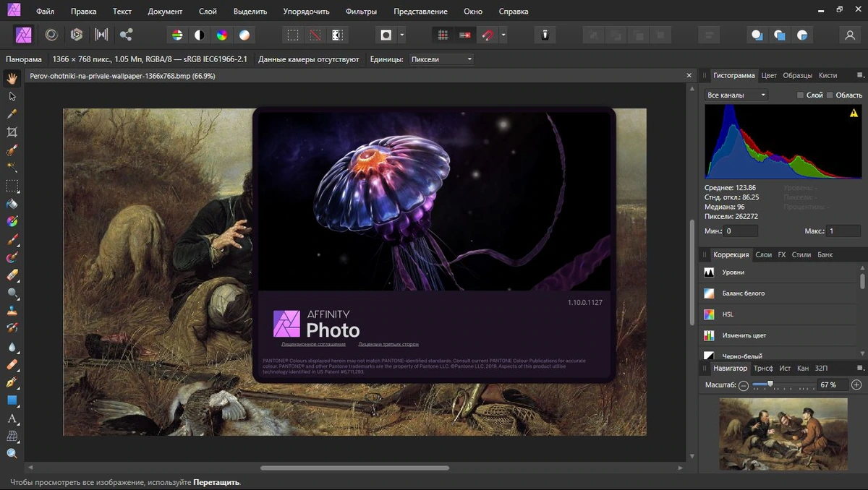The image size is (868, 490).
Task: Select the Crop tool
Action: pos(12,132)
